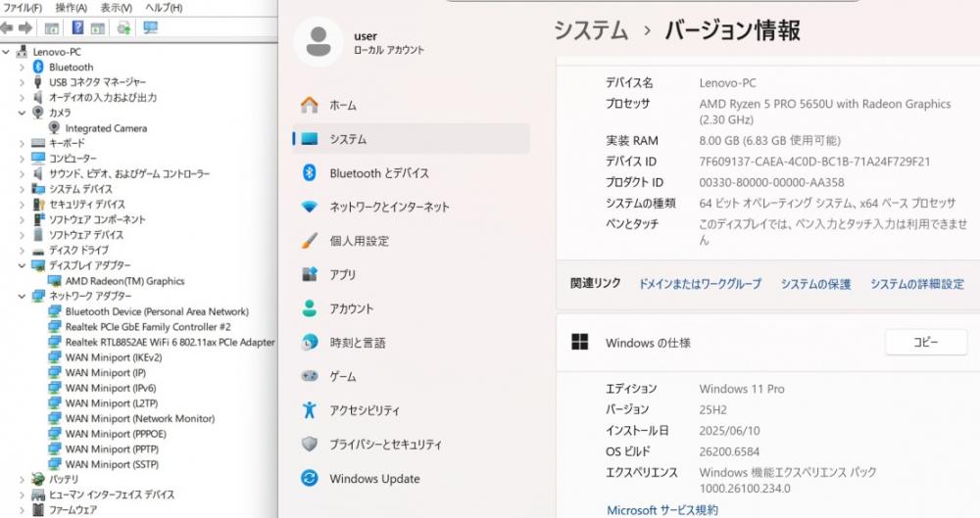The image size is (980, 518).
Task: Open 個人用設定 settings page
Action: [411, 241]
